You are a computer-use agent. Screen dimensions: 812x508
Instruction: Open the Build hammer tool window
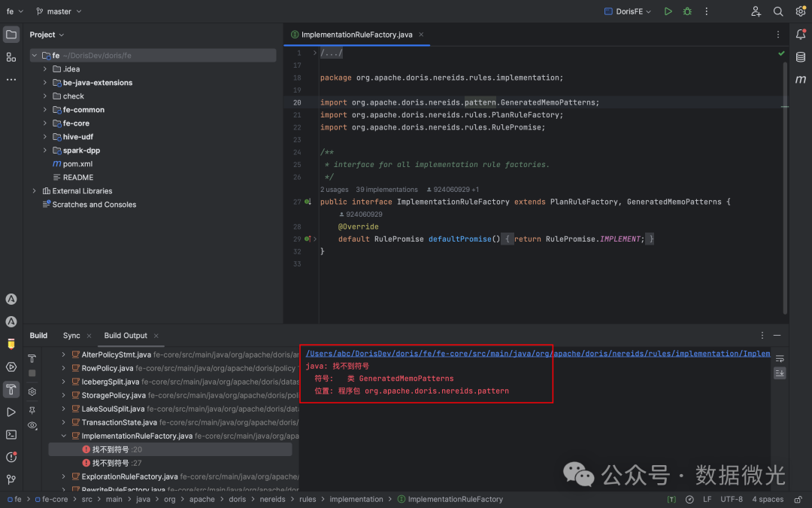(11, 389)
